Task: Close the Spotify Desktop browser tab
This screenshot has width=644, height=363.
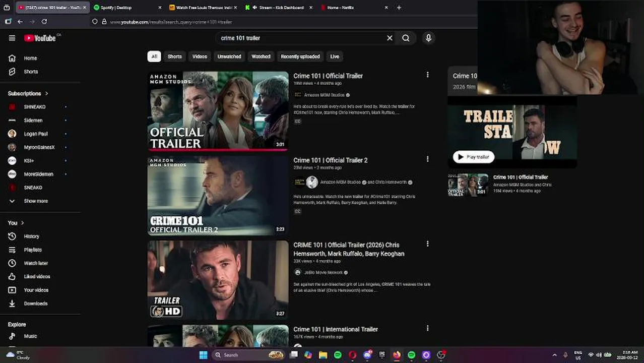Action: [160, 8]
